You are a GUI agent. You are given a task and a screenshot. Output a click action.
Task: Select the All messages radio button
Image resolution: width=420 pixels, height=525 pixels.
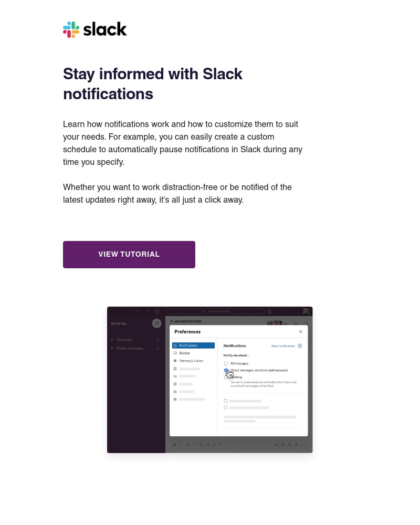tap(226, 363)
